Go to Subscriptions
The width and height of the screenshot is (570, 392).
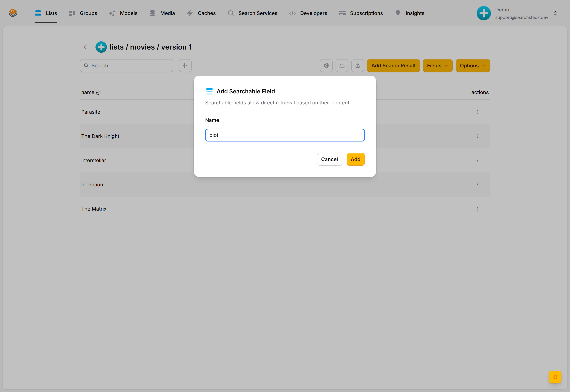pos(361,13)
